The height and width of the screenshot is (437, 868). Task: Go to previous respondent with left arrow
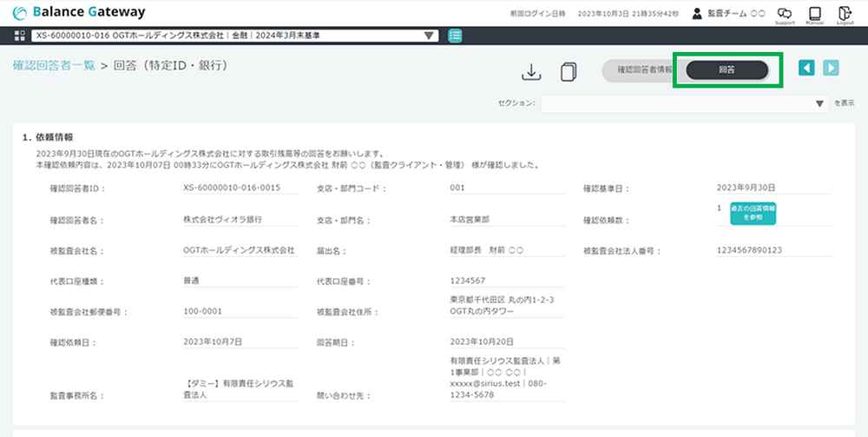tap(806, 69)
